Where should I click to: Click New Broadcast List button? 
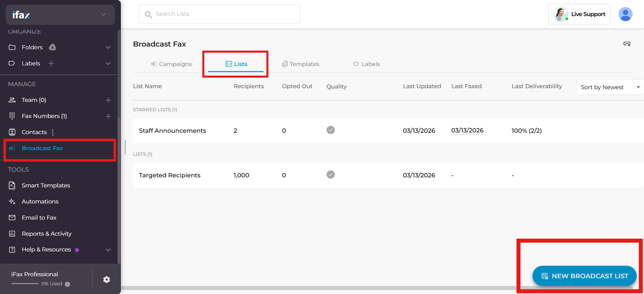[584, 276]
